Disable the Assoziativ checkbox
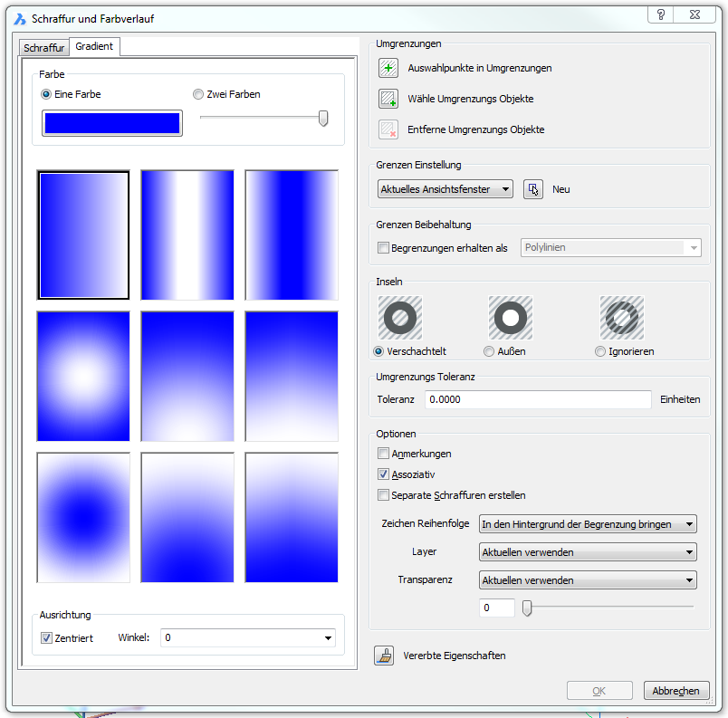728x718 pixels. pos(384,474)
